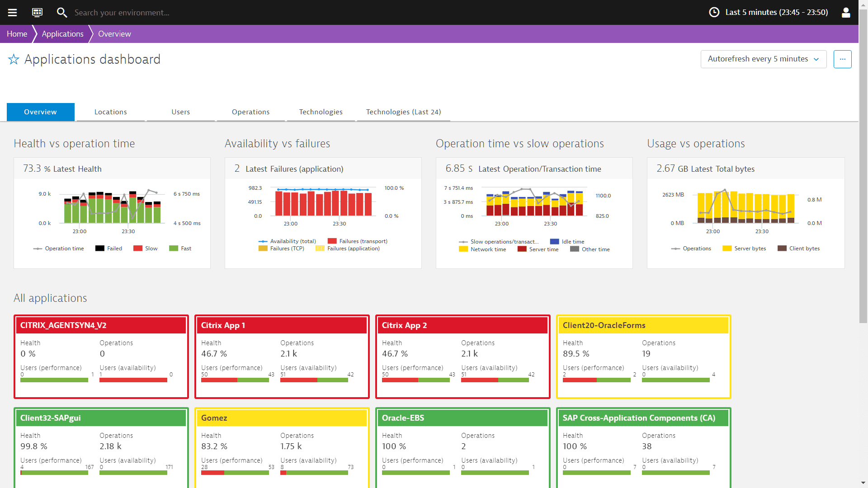Viewport: 868px width, 488px height.
Task: Select the Overview tab
Action: pyautogui.click(x=41, y=112)
